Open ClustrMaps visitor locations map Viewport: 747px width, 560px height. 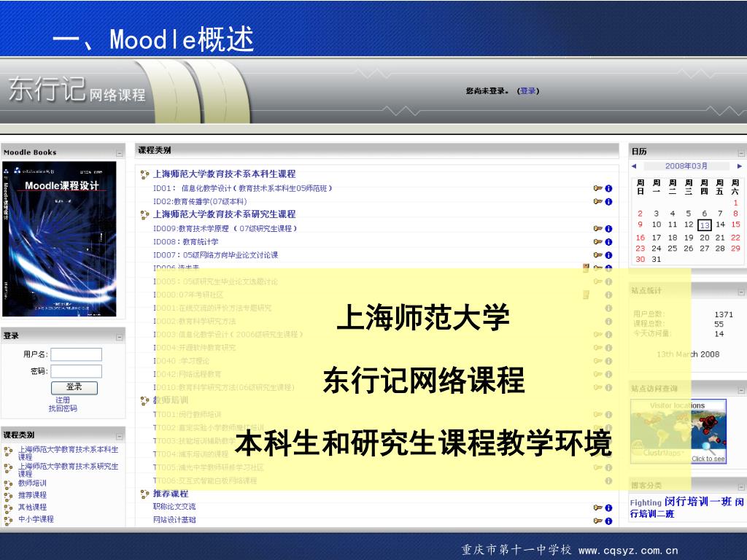click(x=678, y=432)
